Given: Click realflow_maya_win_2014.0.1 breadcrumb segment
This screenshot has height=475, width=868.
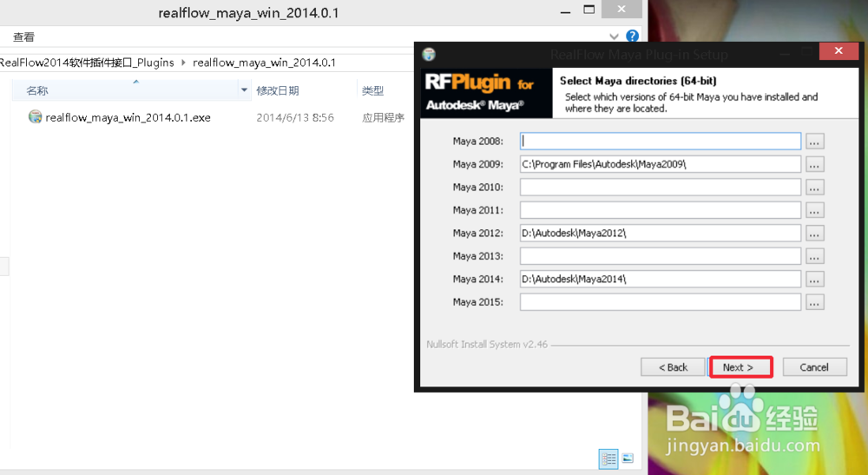Looking at the screenshot, I should pos(264,63).
